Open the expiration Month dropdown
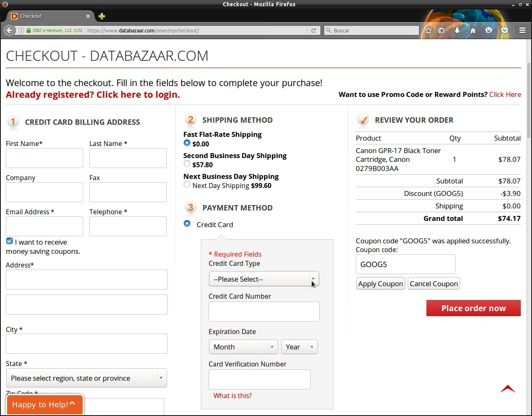This screenshot has height=416, width=532. (244, 347)
